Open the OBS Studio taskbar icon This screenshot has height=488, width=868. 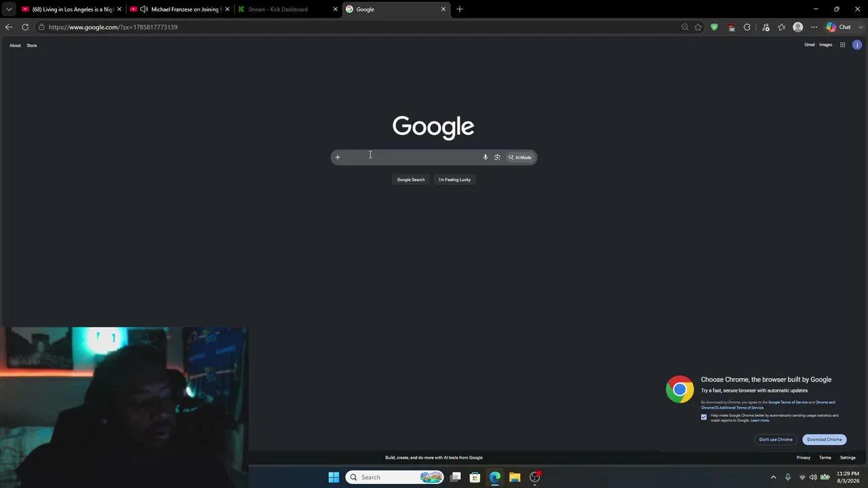[x=534, y=477]
